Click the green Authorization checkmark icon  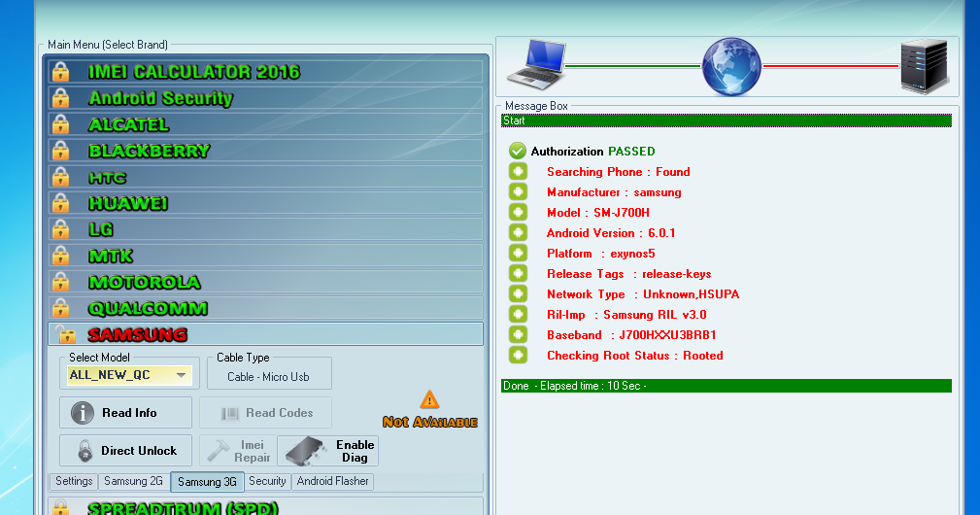tap(518, 151)
